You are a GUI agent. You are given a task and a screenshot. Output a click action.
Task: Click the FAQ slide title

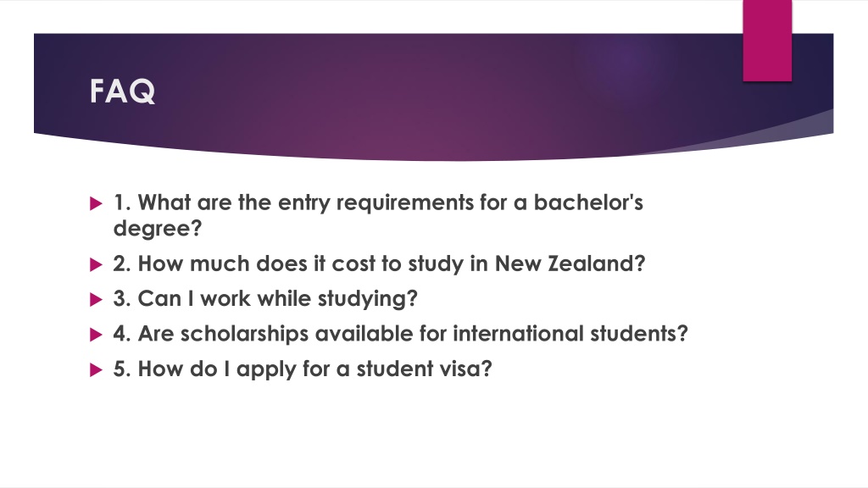coord(122,91)
